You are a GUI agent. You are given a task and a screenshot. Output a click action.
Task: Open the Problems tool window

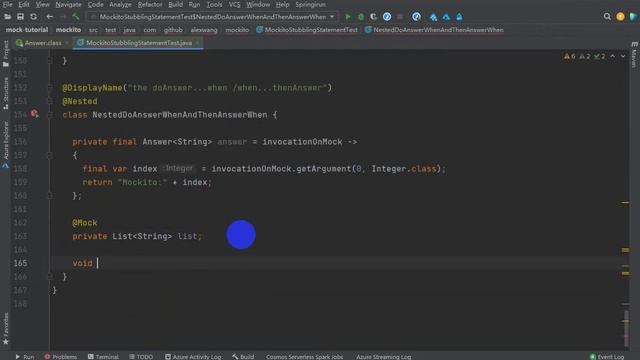pos(60,357)
